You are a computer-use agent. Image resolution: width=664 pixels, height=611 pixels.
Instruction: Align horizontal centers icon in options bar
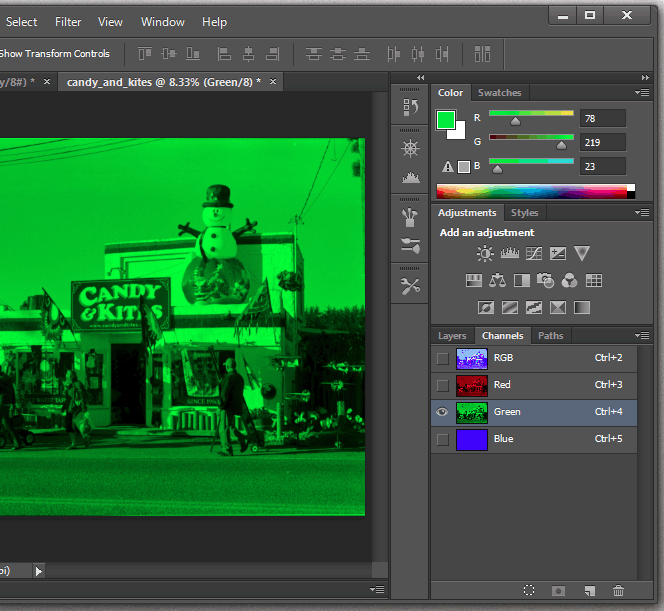[x=249, y=54]
